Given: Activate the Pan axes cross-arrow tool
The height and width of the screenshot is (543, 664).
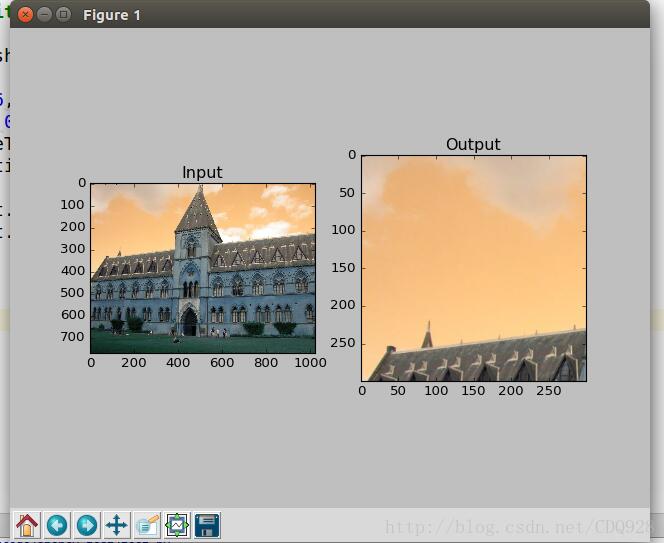Looking at the screenshot, I should [117, 525].
